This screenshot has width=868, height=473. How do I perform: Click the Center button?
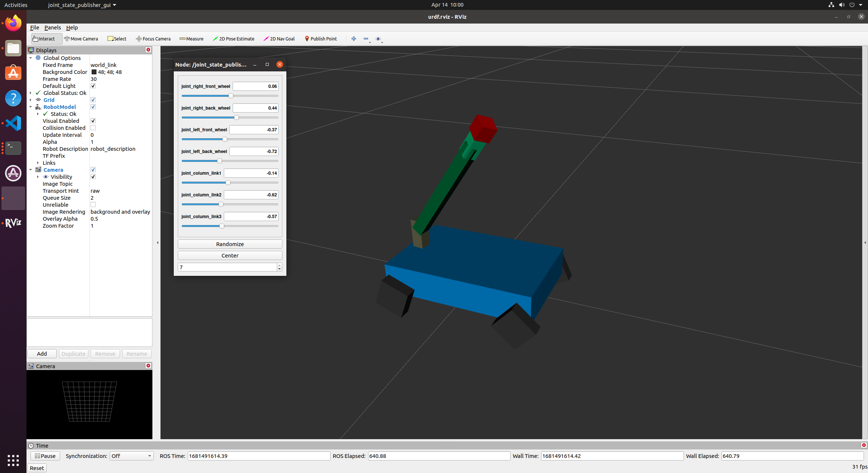click(230, 255)
